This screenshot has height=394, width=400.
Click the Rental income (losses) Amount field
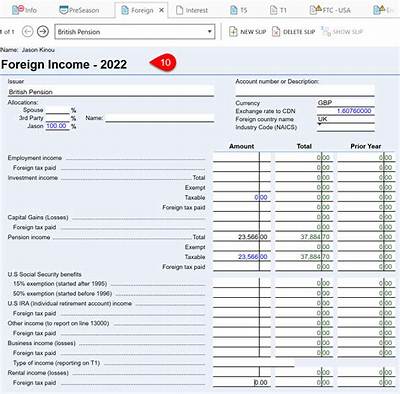click(x=242, y=372)
